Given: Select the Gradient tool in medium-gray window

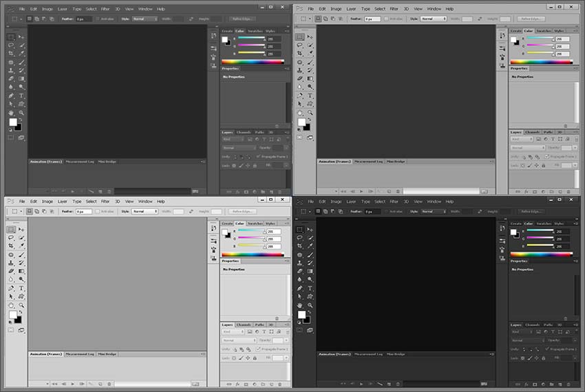Looking at the screenshot, I should click(x=310, y=78).
